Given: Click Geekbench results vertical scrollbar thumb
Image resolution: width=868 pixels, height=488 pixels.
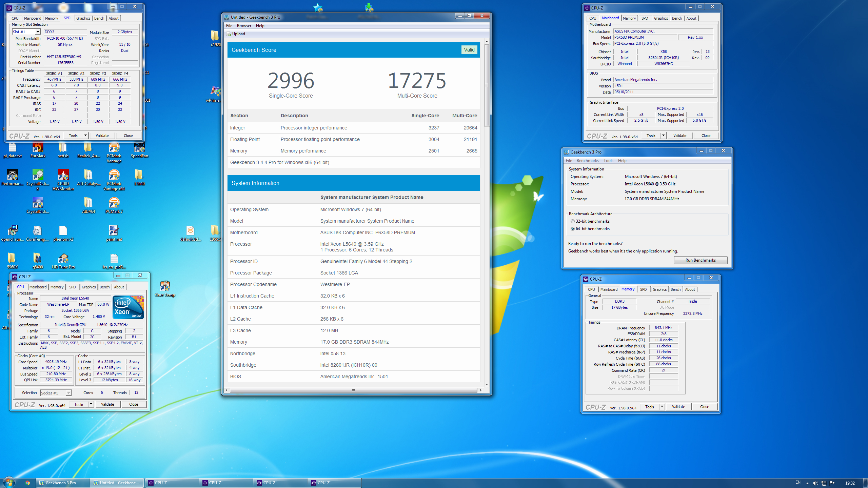Looking at the screenshot, I should tap(487, 85).
